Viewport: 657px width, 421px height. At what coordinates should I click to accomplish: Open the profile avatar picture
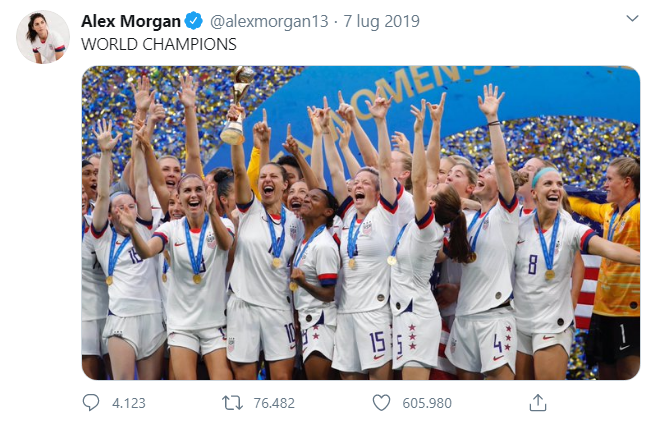click(42, 37)
